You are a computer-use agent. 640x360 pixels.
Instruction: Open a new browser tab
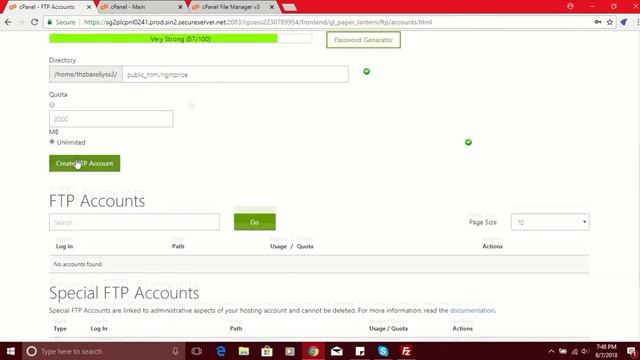coord(289,7)
